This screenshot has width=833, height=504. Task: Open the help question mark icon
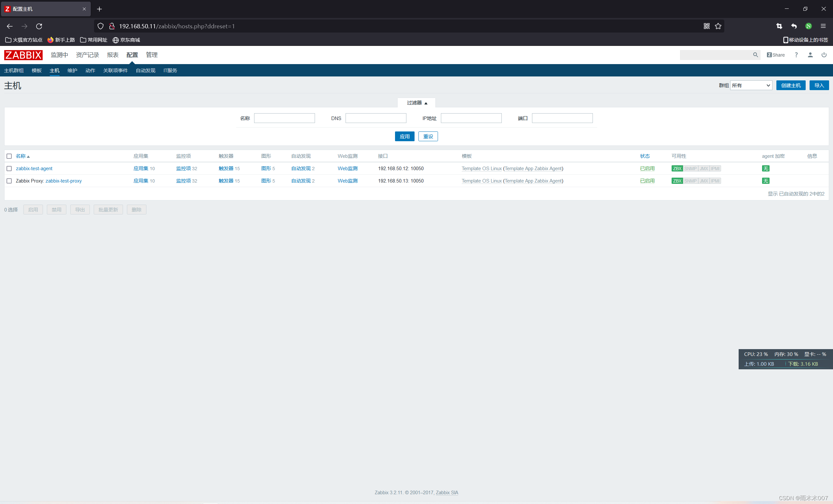point(796,55)
